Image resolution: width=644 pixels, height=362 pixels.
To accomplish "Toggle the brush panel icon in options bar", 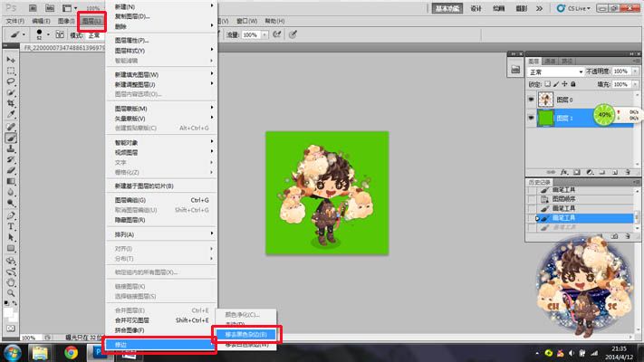I will [60, 34].
